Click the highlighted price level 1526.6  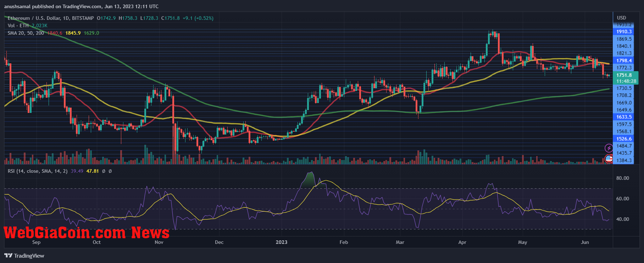point(624,139)
